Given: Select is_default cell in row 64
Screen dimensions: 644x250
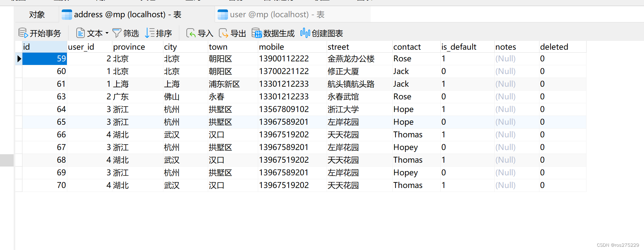Looking at the screenshot, I should click(467, 109).
